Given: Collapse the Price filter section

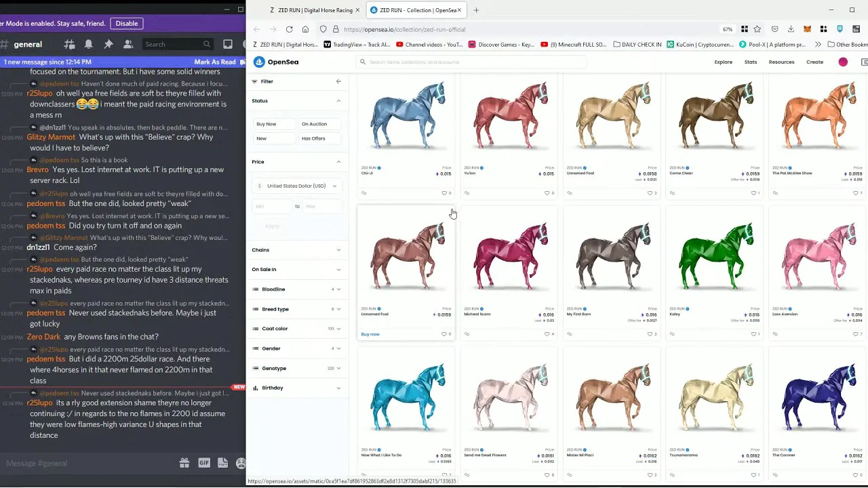Looking at the screenshot, I should coord(296,162).
